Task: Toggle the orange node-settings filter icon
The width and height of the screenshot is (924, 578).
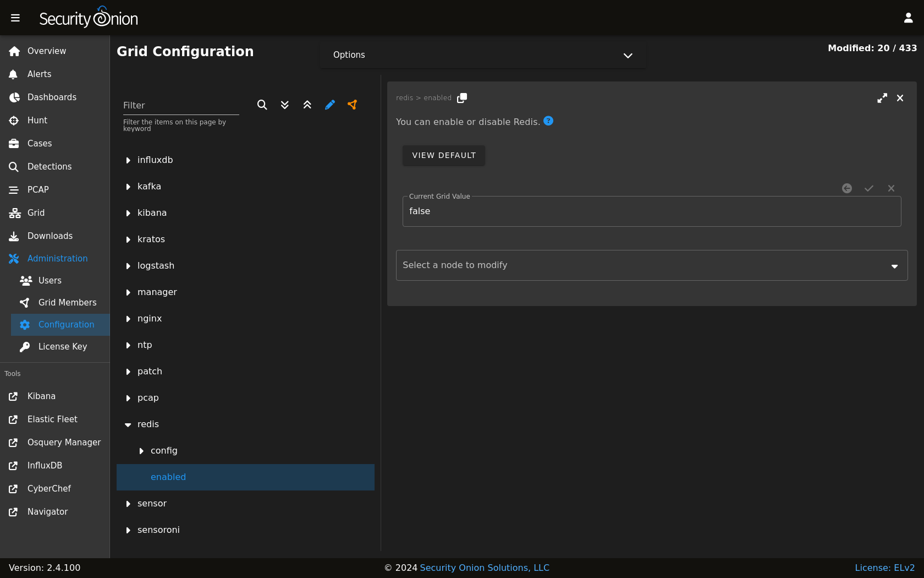Action: (353, 105)
